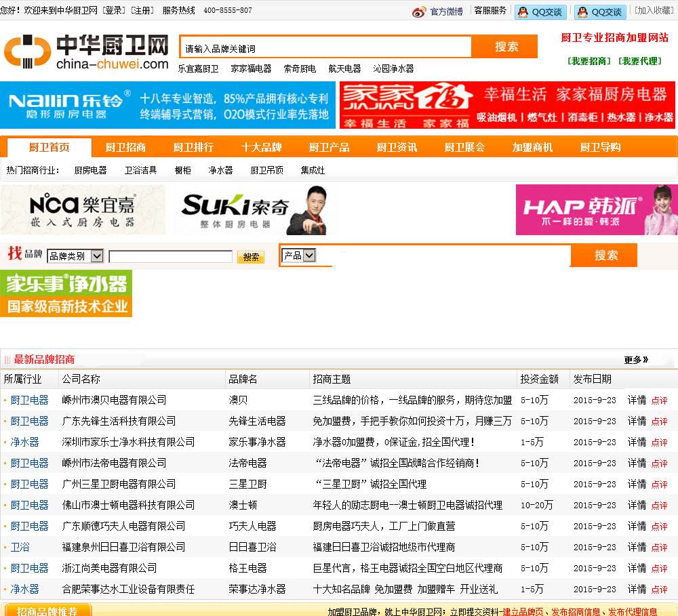Open the 品牌类别 brand category dropdown
This screenshot has height=616, width=678.
click(x=75, y=256)
